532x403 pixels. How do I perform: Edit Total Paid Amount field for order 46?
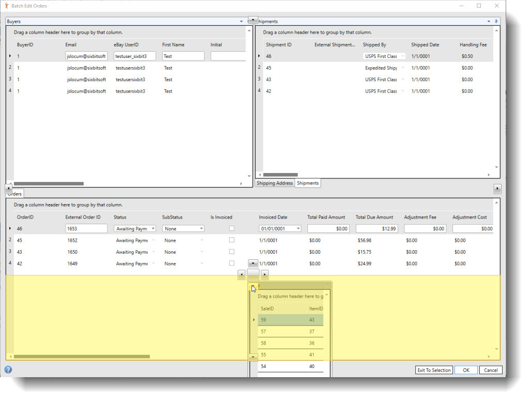(328, 228)
